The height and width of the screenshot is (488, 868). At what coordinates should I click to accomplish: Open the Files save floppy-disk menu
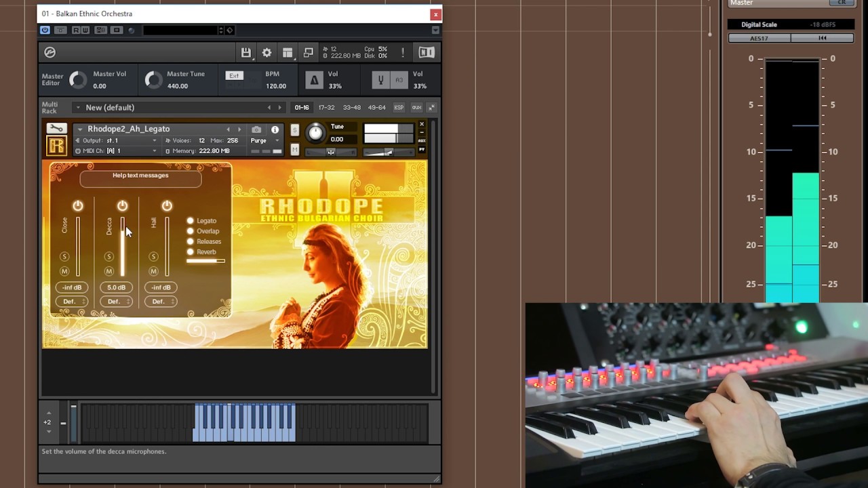(x=246, y=52)
